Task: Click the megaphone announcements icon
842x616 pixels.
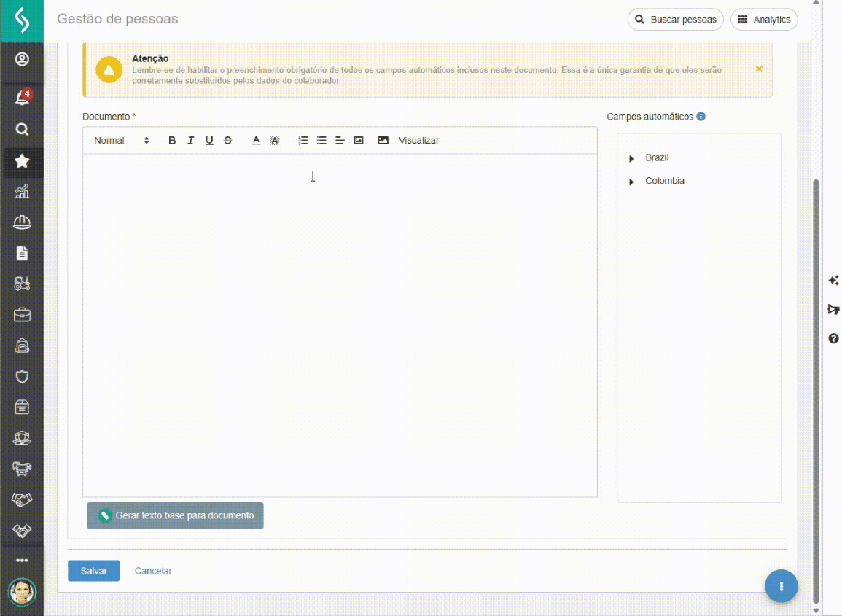Action: point(833,309)
